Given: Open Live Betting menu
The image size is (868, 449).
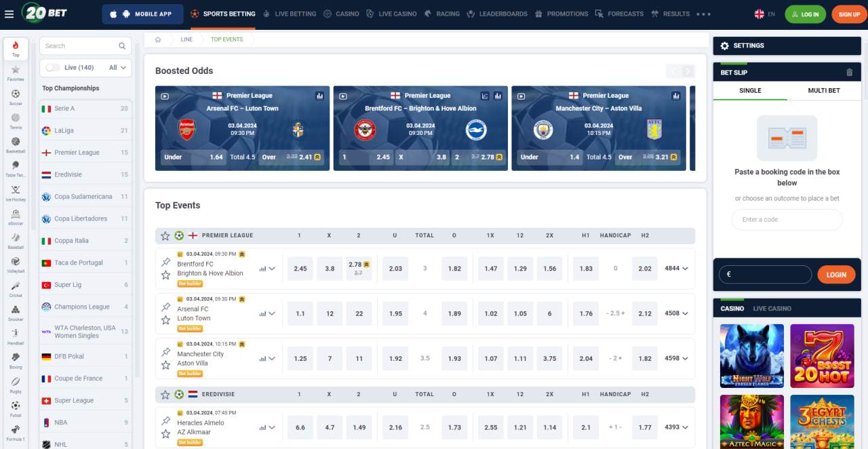Looking at the screenshot, I should (x=290, y=14).
